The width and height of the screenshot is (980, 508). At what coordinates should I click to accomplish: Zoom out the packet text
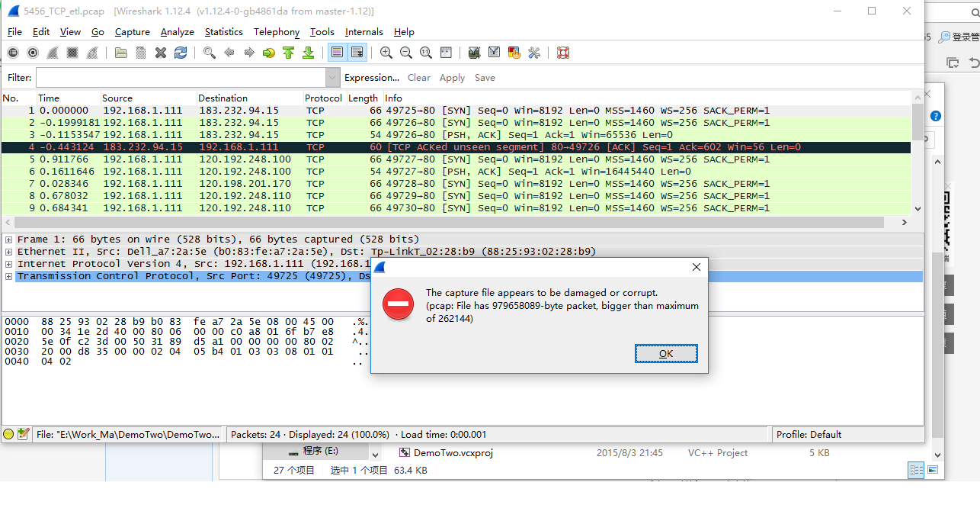(x=406, y=53)
